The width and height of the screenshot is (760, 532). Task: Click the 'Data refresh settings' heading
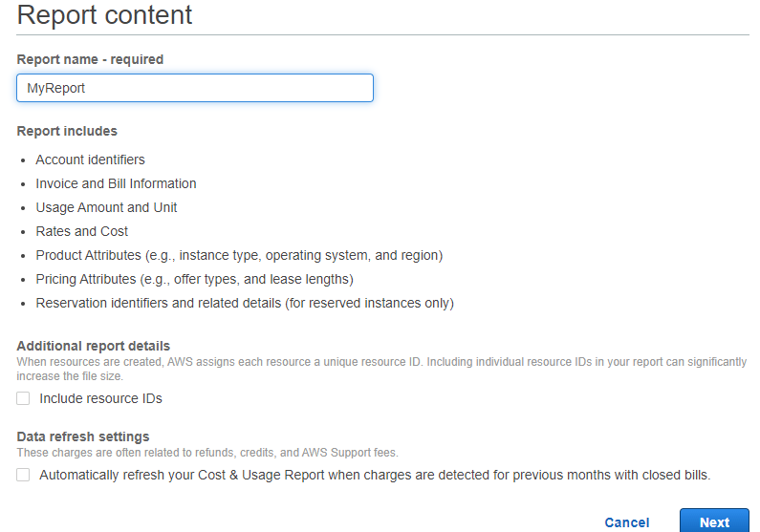point(83,436)
